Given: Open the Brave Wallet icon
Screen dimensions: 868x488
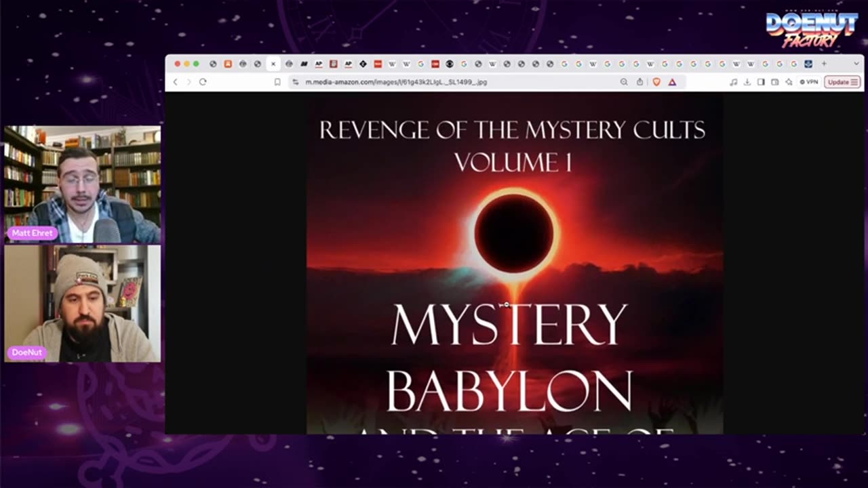Looking at the screenshot, I should [x=774, y=82].
